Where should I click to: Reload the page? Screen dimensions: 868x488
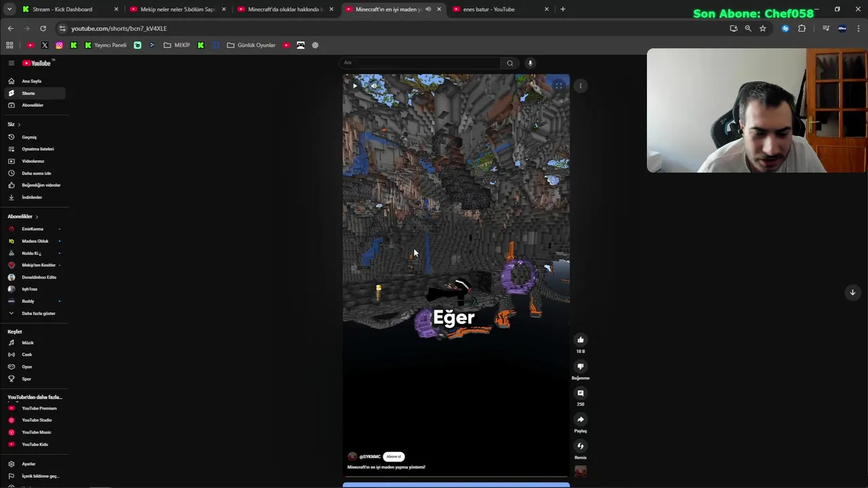click(x=43, y=28)
